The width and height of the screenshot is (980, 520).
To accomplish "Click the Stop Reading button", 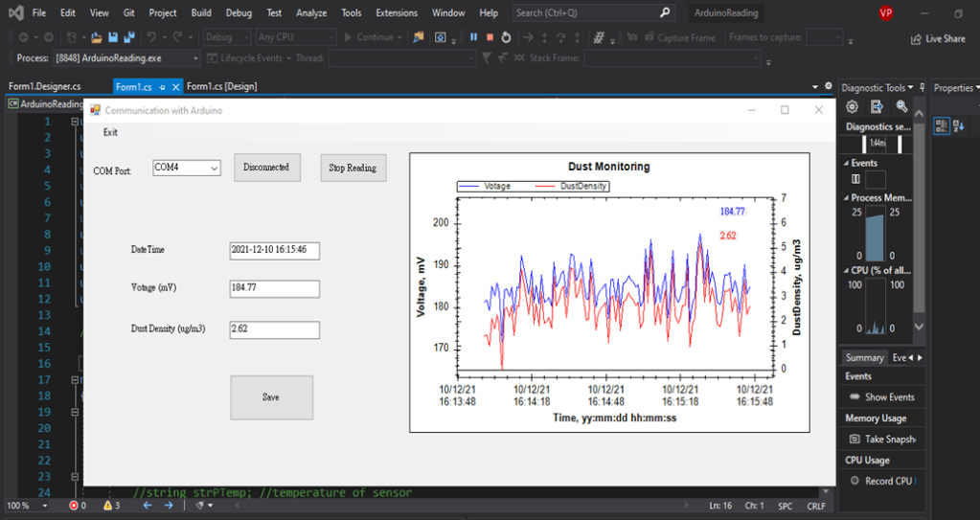I will point(353,168).
